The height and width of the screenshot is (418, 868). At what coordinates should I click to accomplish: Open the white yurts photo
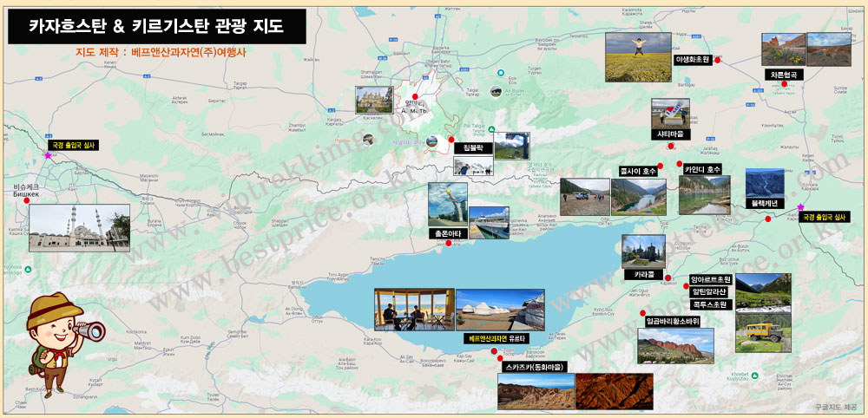pos(500,310)
